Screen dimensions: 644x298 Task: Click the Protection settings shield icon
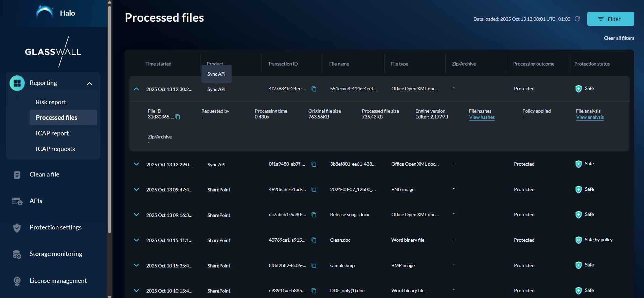(x=17, y=228)
